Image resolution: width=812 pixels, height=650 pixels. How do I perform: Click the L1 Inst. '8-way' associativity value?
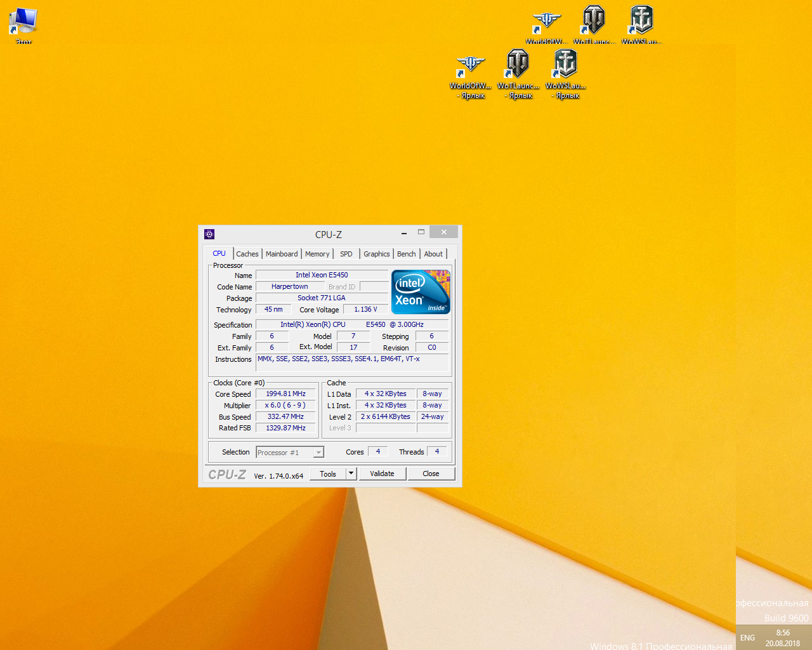pos(433,405)
